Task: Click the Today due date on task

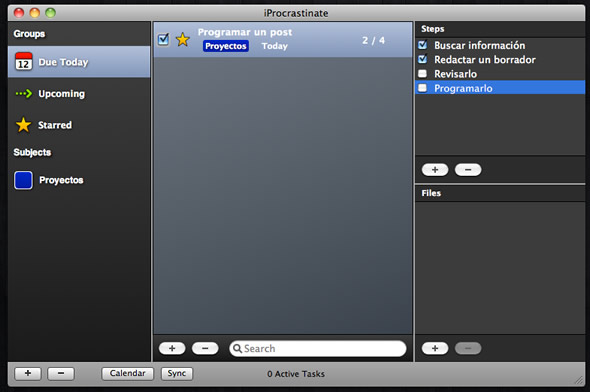Action: coord(275,46)
